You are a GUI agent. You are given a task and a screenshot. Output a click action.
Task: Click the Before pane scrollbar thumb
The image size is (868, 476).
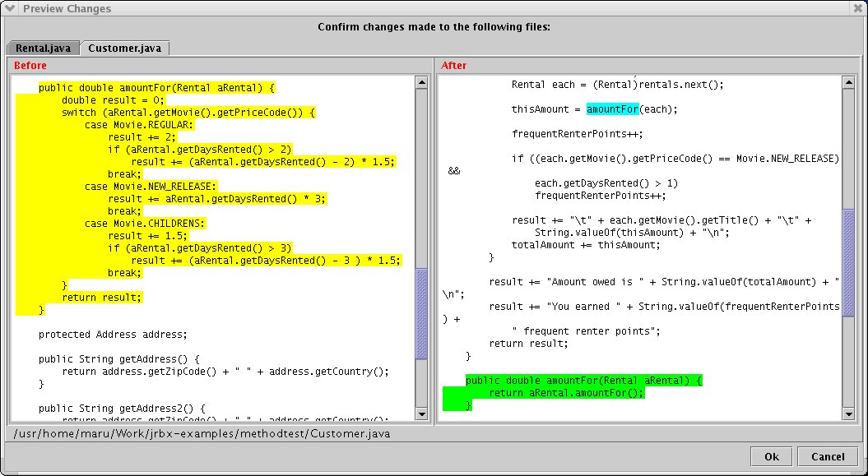pyautogui.click(x=421, y=314)
